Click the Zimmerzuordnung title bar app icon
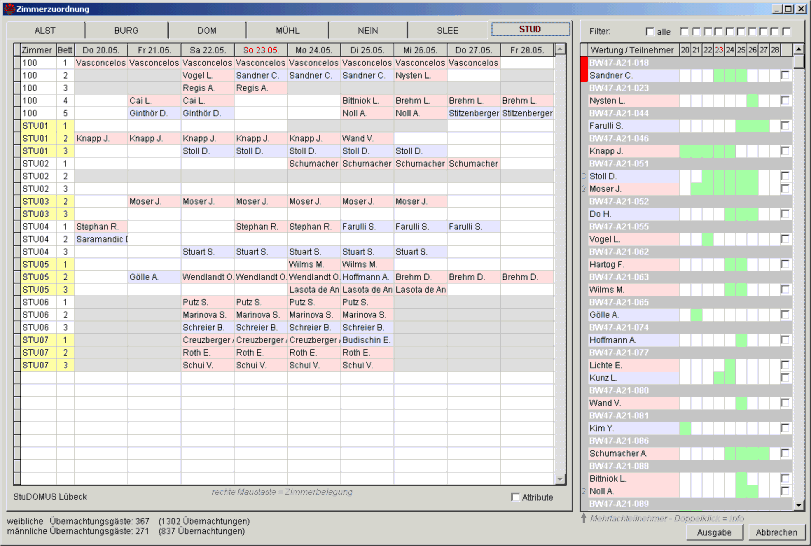The height and width of the screenshot is (546, 811). pyautogui.click(x=9, y=8)
